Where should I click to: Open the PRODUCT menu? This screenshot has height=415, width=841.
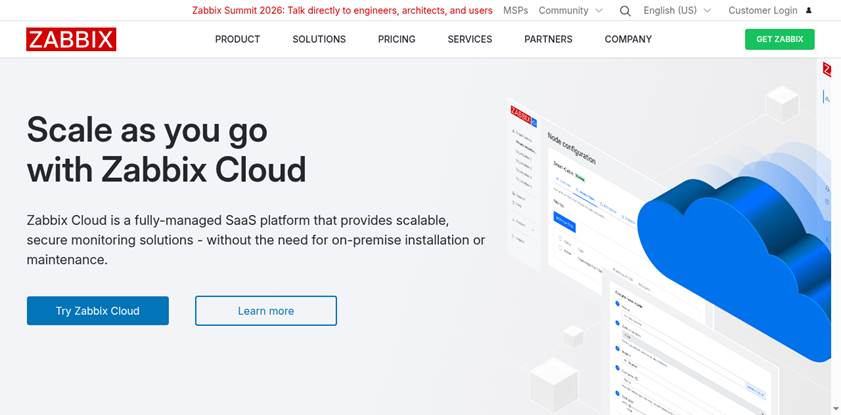[238, 39]
